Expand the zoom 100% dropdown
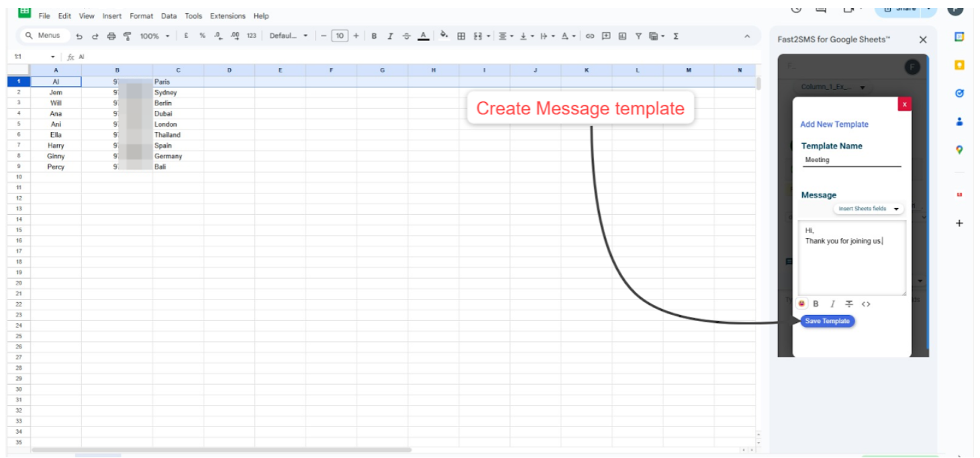 154,36
